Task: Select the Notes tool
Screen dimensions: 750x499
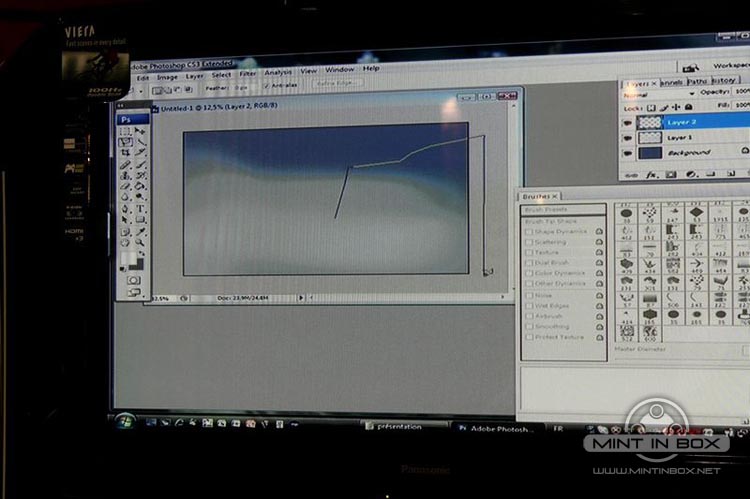Action: tap(125, 232)
